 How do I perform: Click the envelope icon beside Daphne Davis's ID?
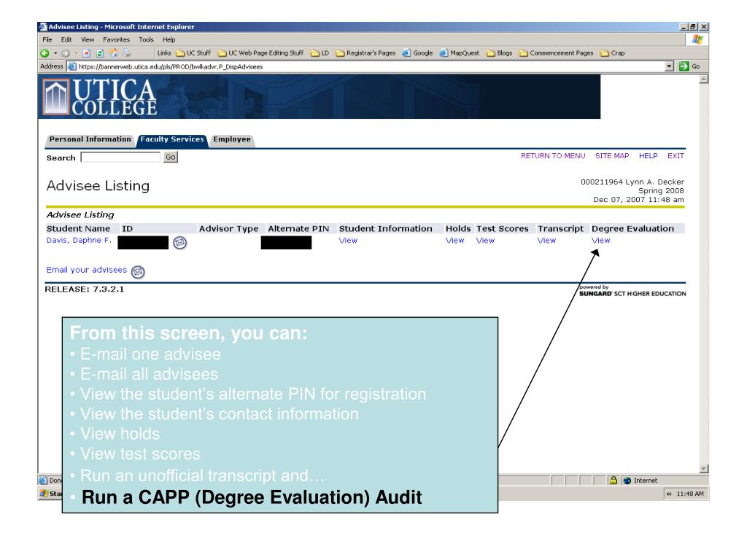(x=179, y=243)
